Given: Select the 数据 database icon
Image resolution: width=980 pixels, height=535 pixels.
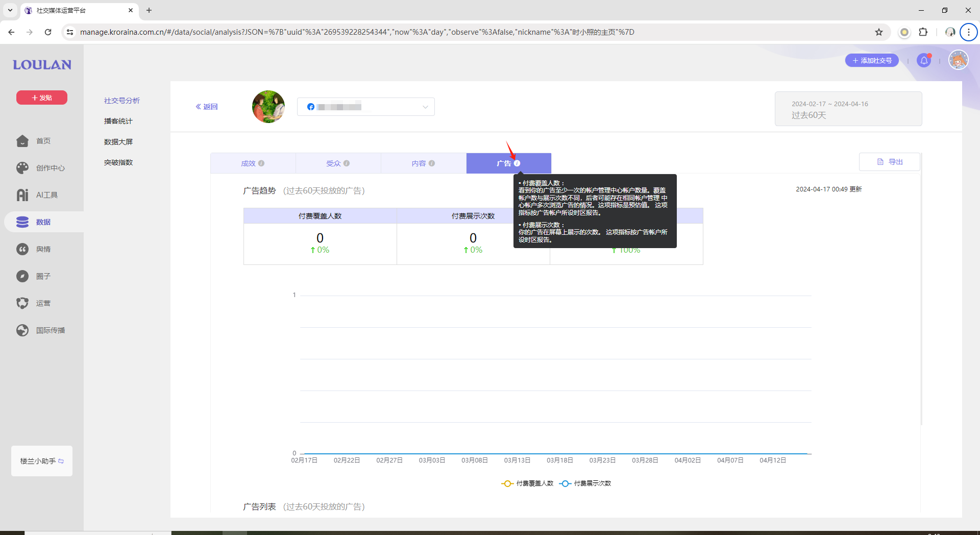Looking at the screenshot, I should (22, 222).
